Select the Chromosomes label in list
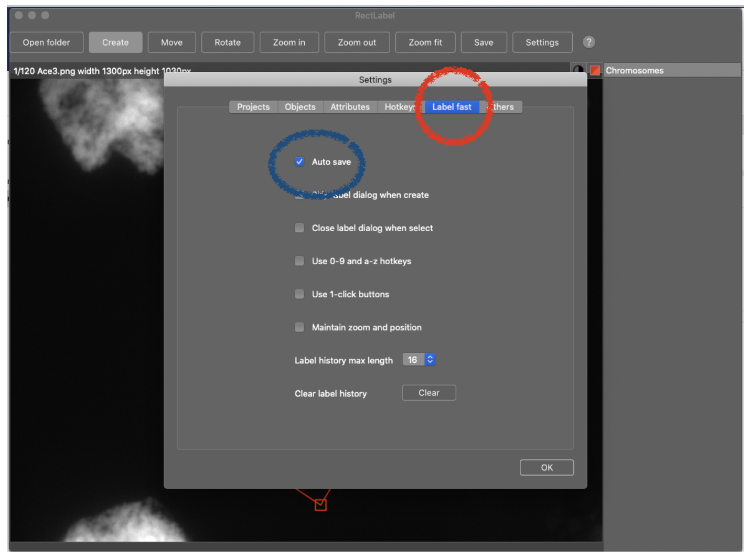This screenshot has width=750, height=560. pos(635,70)
